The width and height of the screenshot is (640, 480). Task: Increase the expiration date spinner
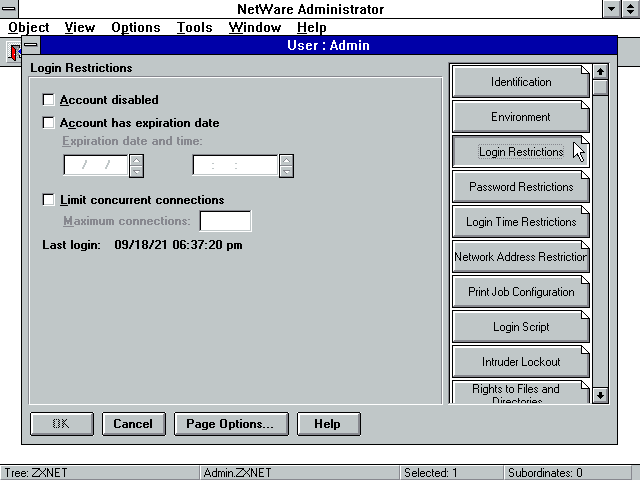(x=136, y=160)
